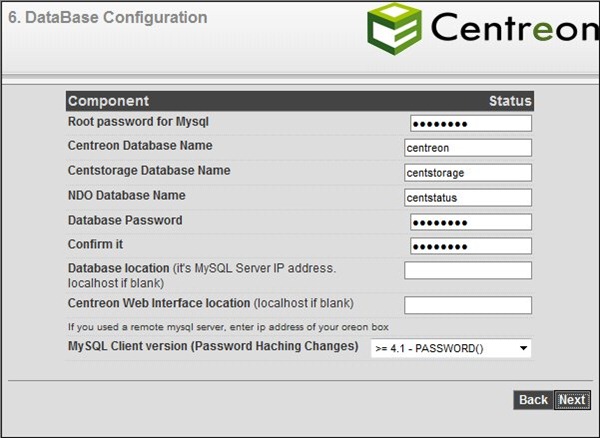
Task: Click the 'Centreon Database Name' label
Action: (140, 146)
